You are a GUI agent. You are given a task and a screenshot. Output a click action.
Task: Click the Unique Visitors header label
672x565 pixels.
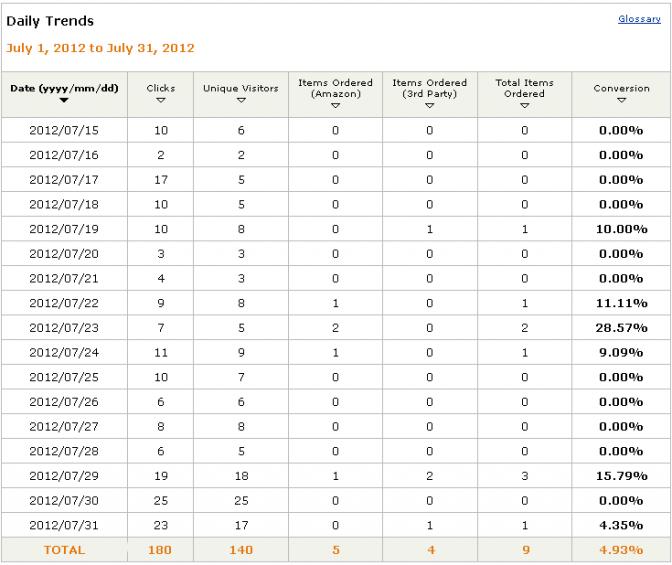coord(241,88)
